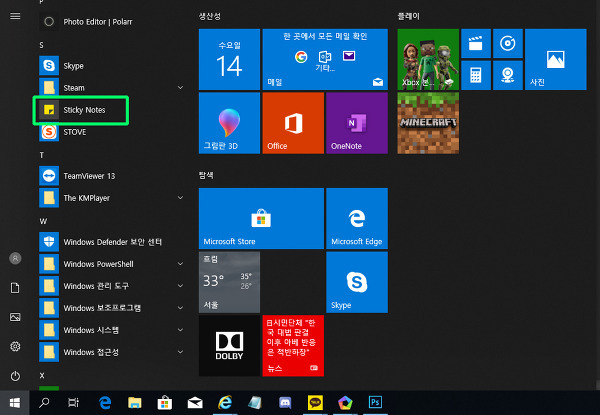Click the Power button icon
Image resolution: width=600 pixels, height=415 pixels.
point(15,376)
